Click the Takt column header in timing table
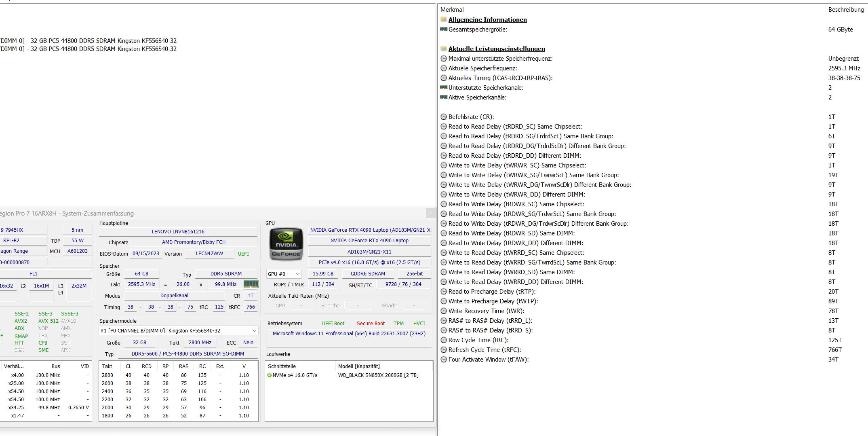This screenshot has height=436, width=868. 107,366
